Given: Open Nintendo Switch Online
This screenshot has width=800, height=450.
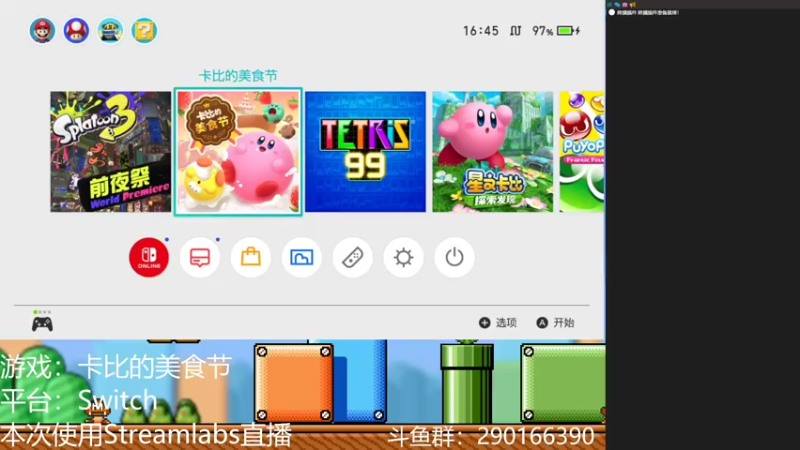Looking at the screenshot, I should point(149,257).
